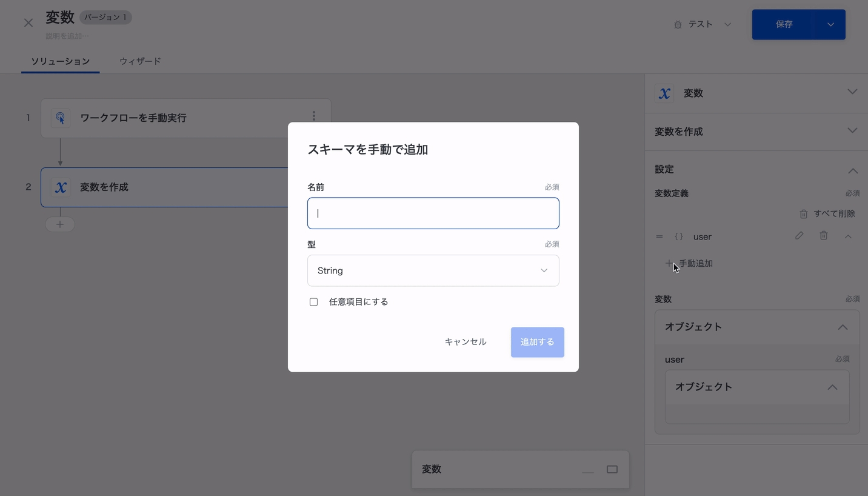Enable the 任意項目にする checkbox
The width and height of the screenshot is (868, 496).
[x=313, y=302]
